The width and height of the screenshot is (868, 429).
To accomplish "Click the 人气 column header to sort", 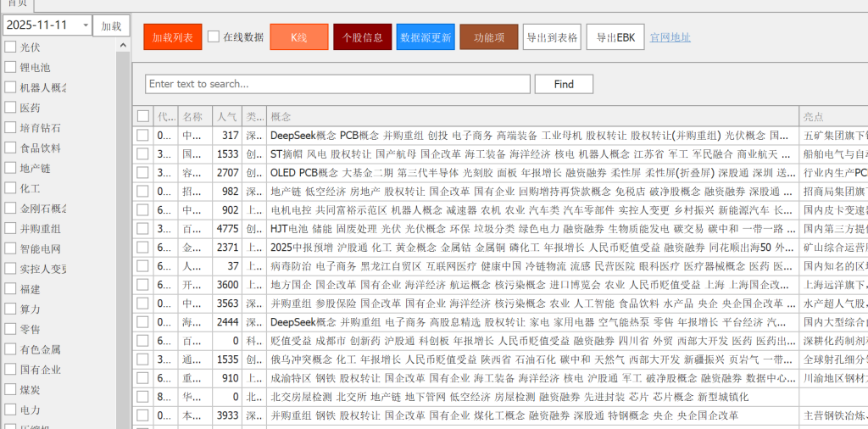I will tap(226, 116).
